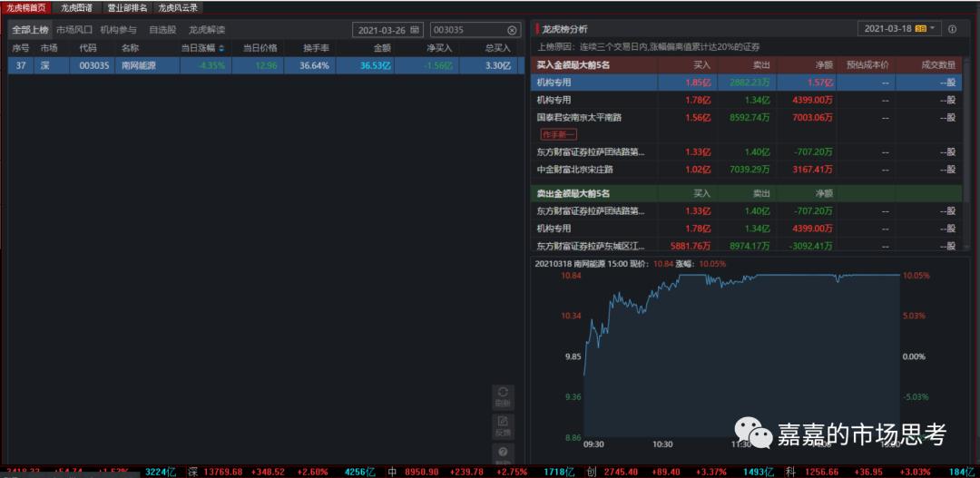This screenshot has height=478, width=980.
Task: Select buy-side 机构专用 row with 1.78亿
Action: [747, 100]
